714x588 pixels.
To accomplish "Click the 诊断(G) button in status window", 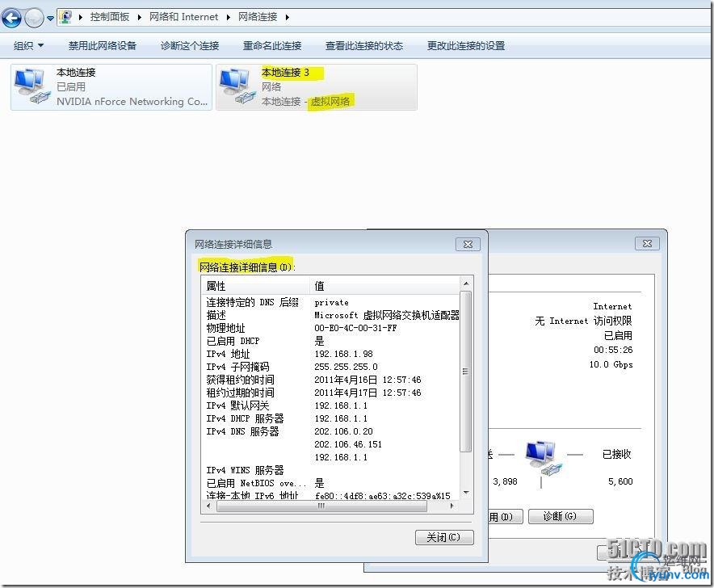I will pyautogui.click(x=560, y=516).
